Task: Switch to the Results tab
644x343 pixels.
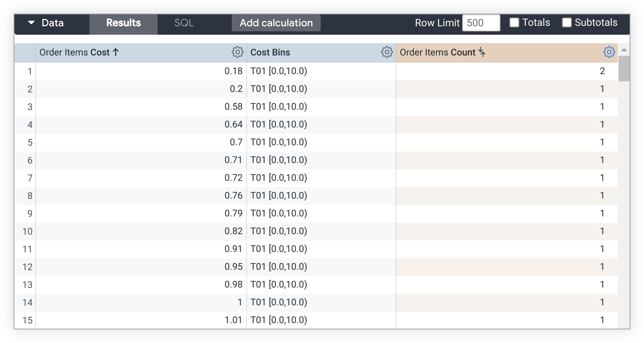Action: click(x=123, y=23)
